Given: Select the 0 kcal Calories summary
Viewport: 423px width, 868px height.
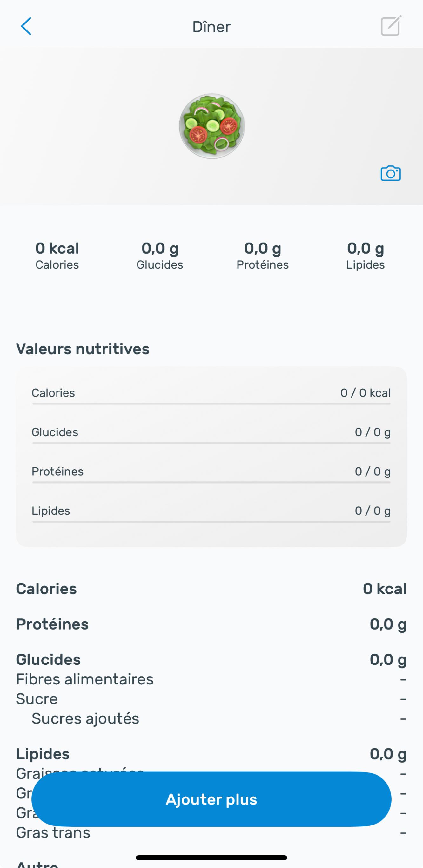Looking at the screenshot, I should (x=57, y=256).
